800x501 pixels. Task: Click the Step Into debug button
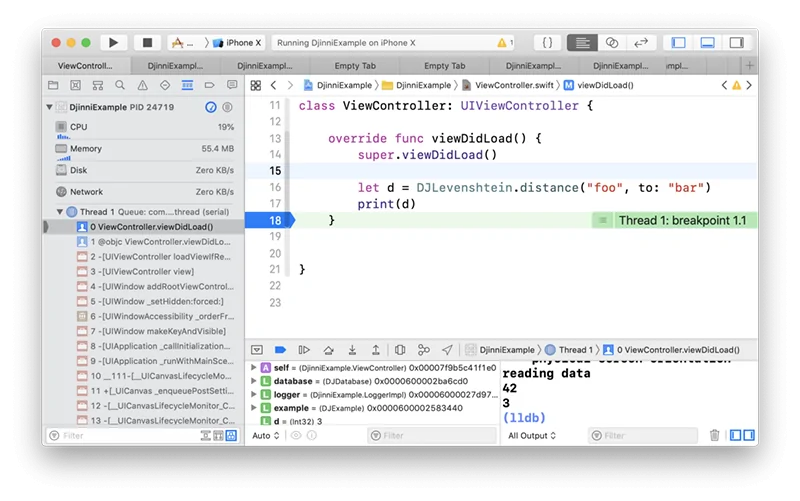(x=352, y=350)
